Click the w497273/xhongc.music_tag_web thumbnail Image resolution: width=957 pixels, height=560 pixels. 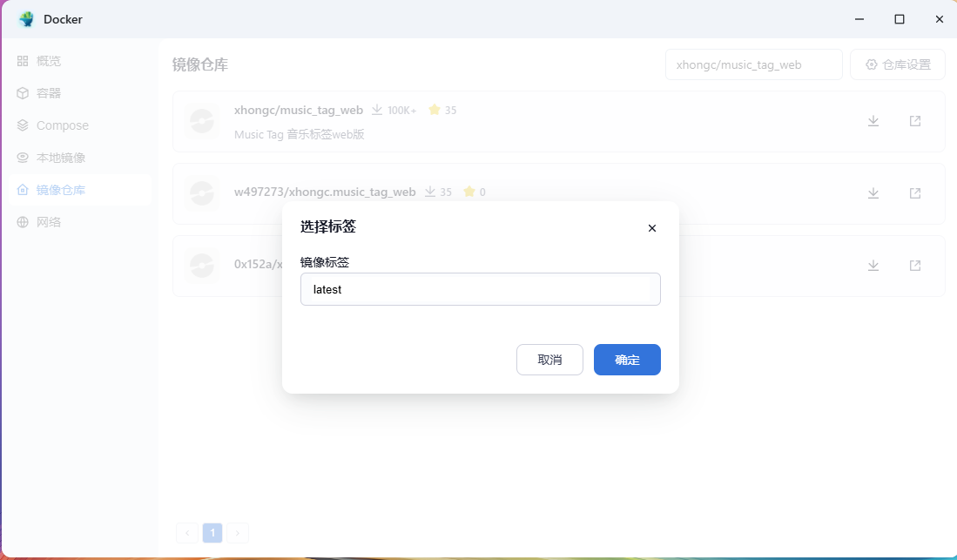tap(202, 193)
